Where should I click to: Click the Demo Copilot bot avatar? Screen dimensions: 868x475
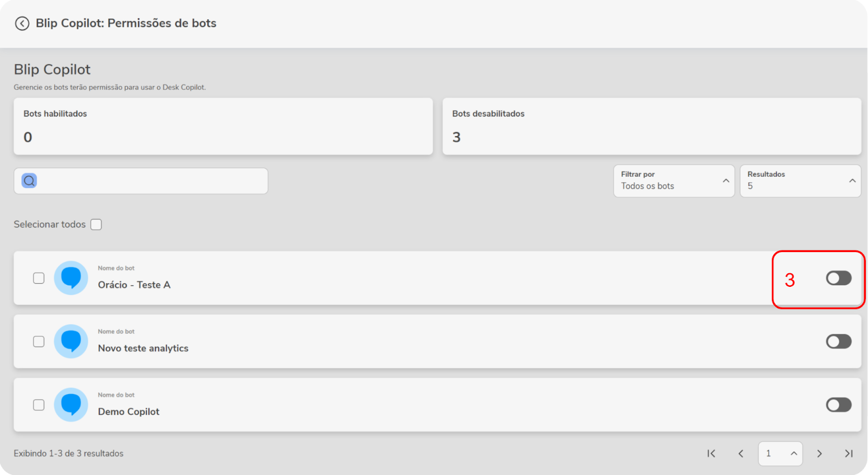pyautogui.click(x=71, y=405)
